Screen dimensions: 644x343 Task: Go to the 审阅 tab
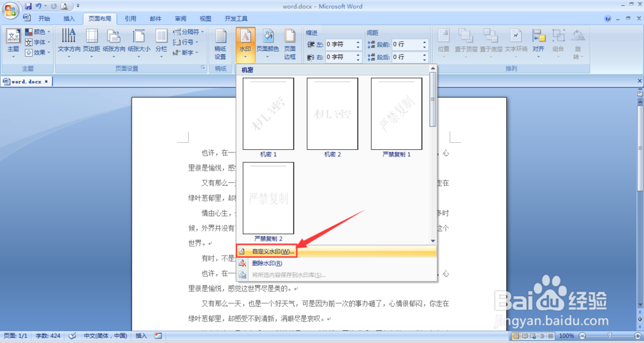coord(180,19)
